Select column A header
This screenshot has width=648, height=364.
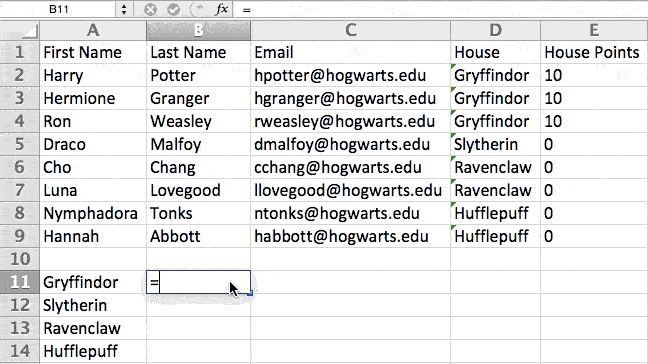coord(93,30)
